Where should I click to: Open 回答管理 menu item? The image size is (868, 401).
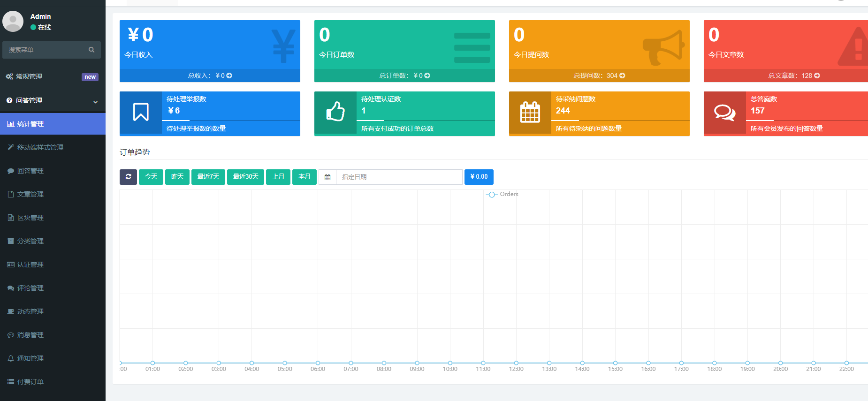[x=53, y=171]
